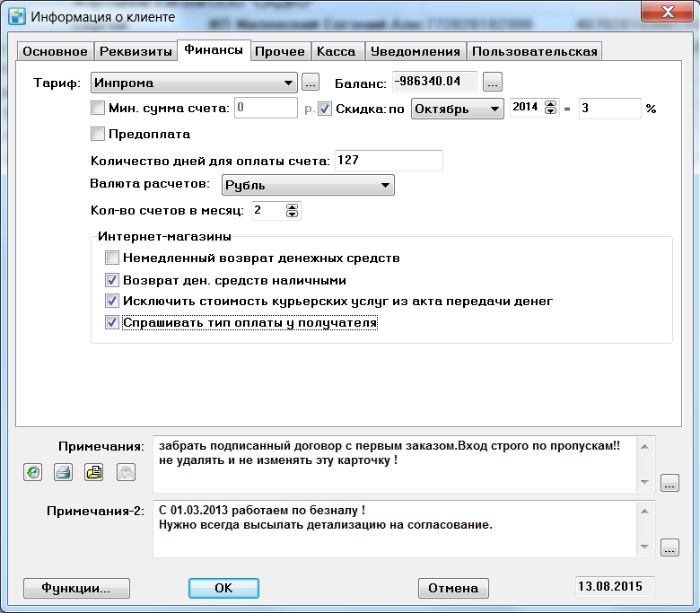The height and width of the screenshot is (613, 700).
Task: Enable the Мин. сумма счета checkbox
Action: [97, 108]
